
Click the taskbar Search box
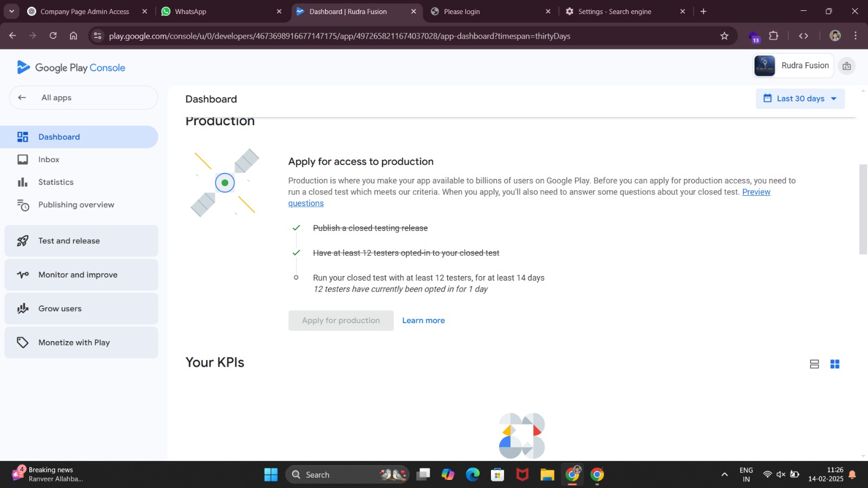tap(347, 475)
